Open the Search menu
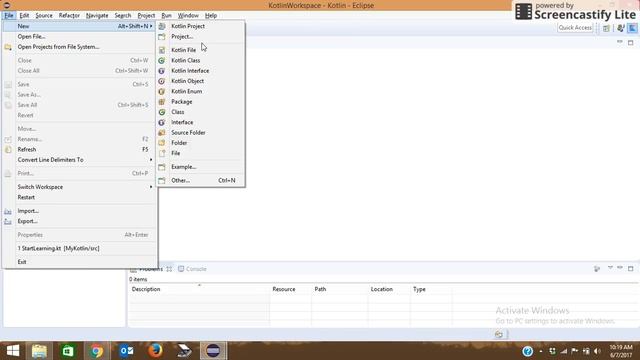 [x=123, y=16]
